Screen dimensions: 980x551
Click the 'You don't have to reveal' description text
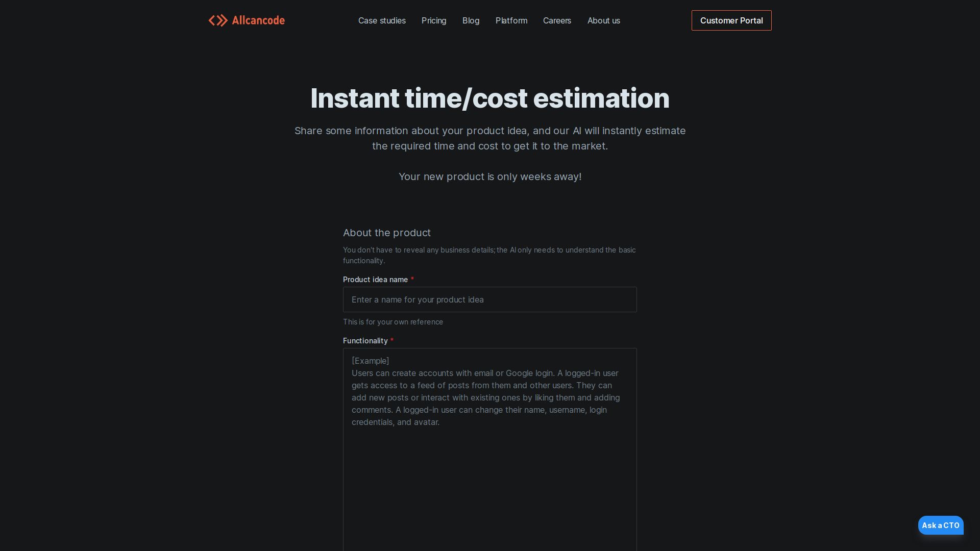[489, 255]
